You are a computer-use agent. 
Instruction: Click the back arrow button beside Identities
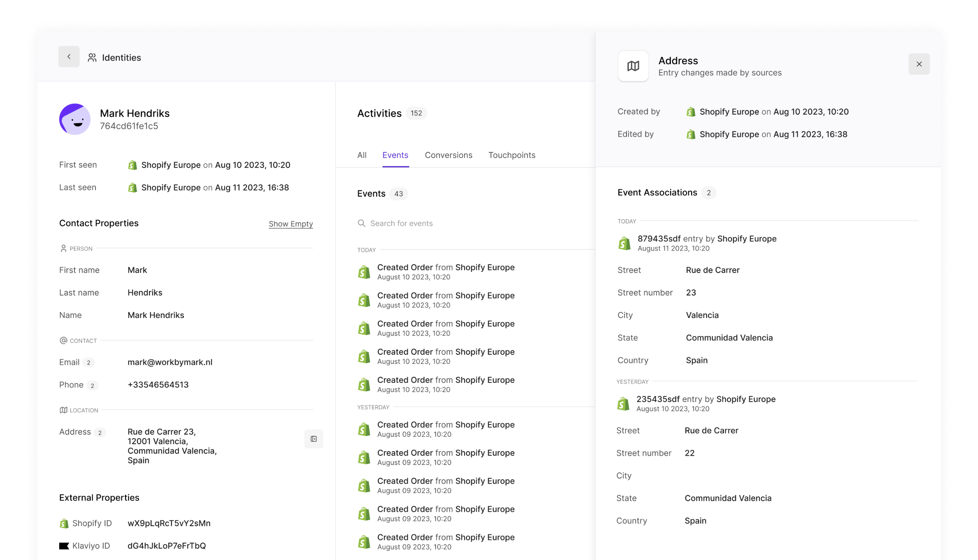tap(69, 56)
